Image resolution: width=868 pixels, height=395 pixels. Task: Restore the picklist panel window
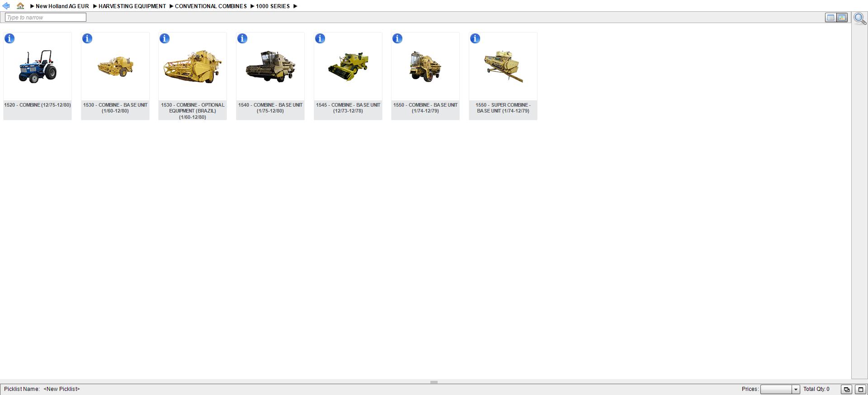pos(846,389)
